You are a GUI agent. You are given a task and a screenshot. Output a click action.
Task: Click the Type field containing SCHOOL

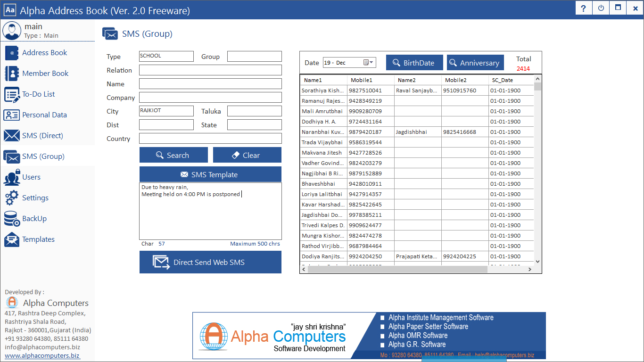[166, 56]
